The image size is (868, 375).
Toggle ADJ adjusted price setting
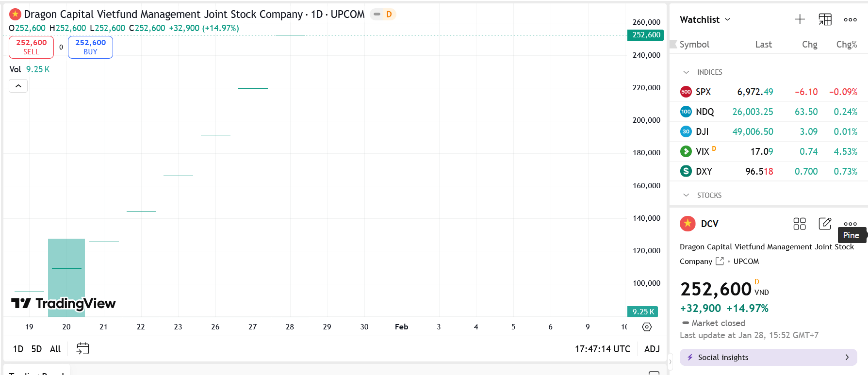652,349
